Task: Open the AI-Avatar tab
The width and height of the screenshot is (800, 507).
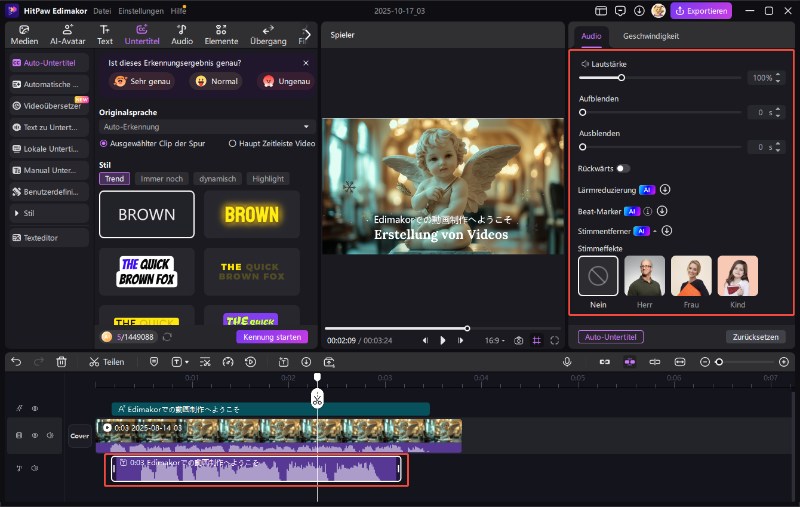Action: pos(67,35)
